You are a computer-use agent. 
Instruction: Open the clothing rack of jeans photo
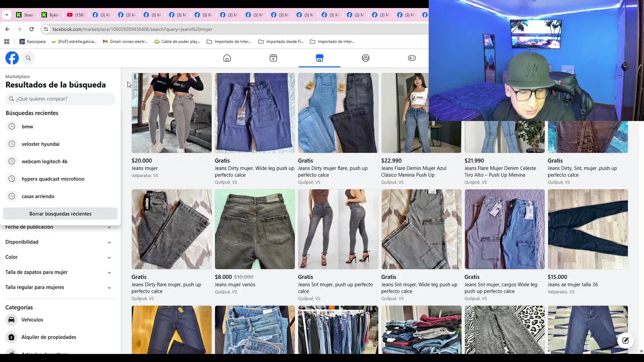tap(338, 329)
